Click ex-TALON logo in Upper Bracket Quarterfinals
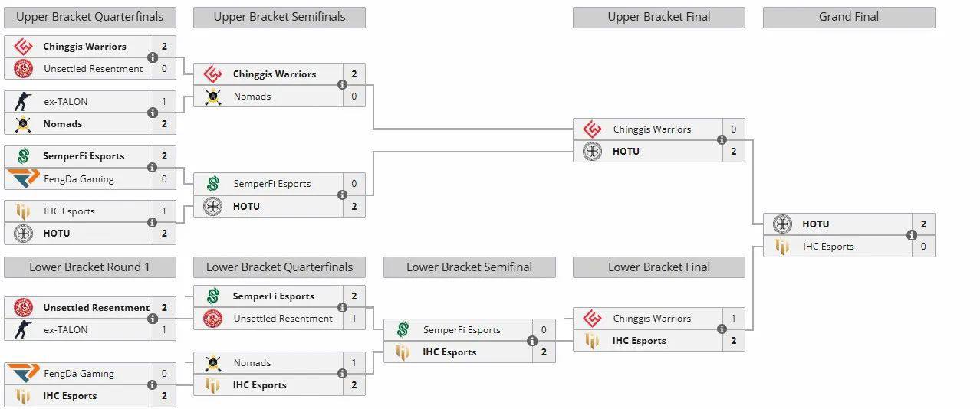980x409 pixels. tap(23, 101)
